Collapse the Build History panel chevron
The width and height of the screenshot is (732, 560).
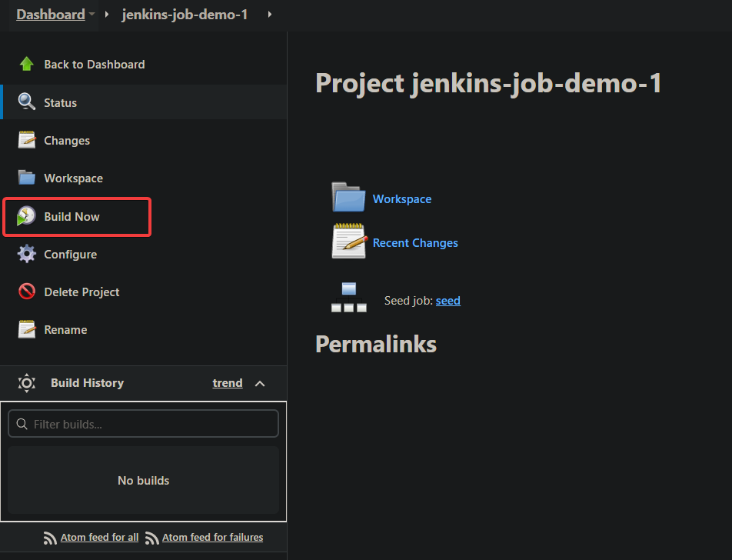[260, 383]
